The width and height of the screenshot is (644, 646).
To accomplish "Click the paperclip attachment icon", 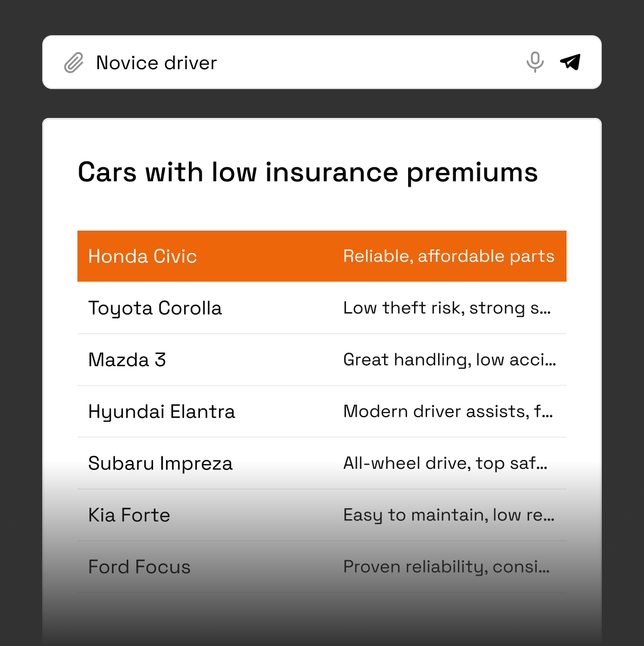I will point(73,63).
